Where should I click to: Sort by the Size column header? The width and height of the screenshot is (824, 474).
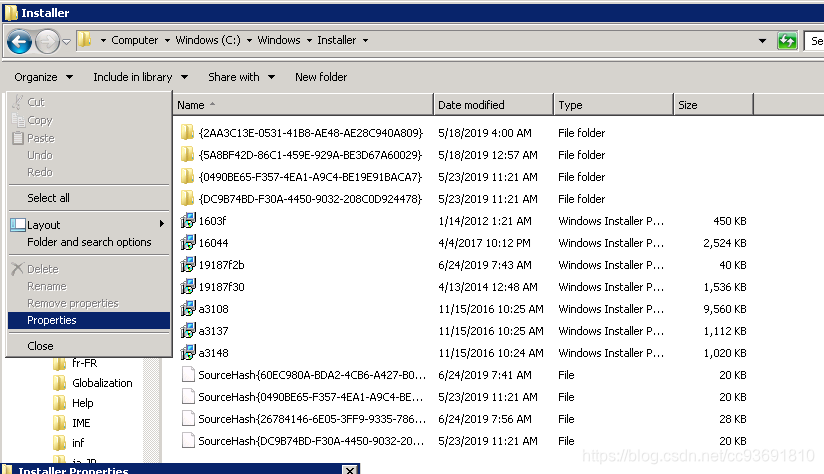tap(713, 105)
